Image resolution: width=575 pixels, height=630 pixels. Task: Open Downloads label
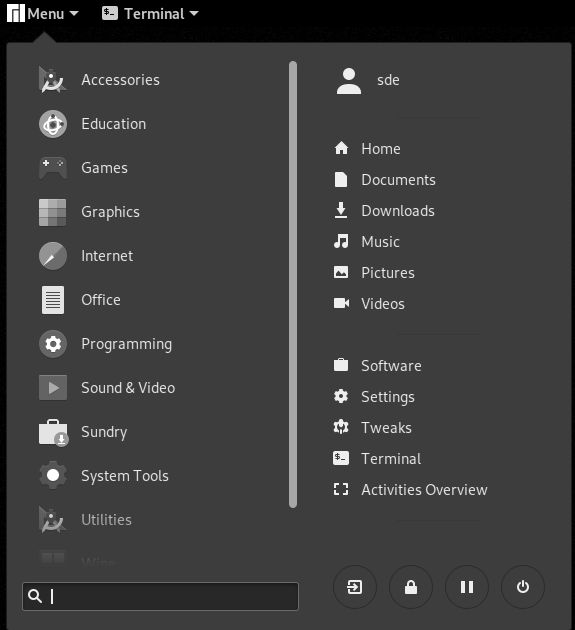pyautogui.click(x=398, y=211)
